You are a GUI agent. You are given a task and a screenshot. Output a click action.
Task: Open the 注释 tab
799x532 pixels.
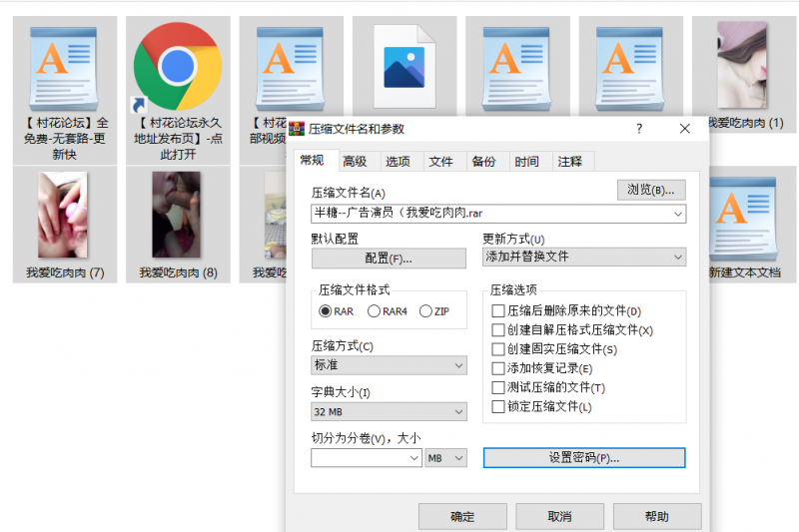point(570,162)
